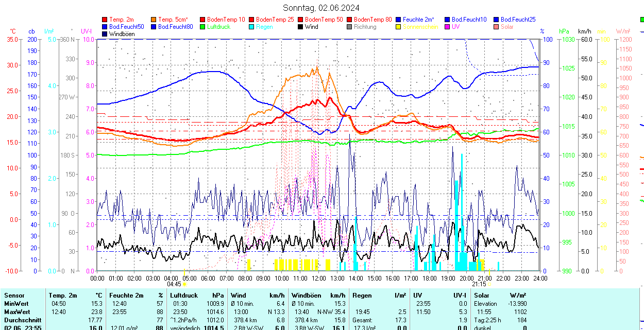Image resolution: width=644 pixels, height=330 pixels.
Task: Click the 180 S wind direction label
Action: (x=67, y=155)
